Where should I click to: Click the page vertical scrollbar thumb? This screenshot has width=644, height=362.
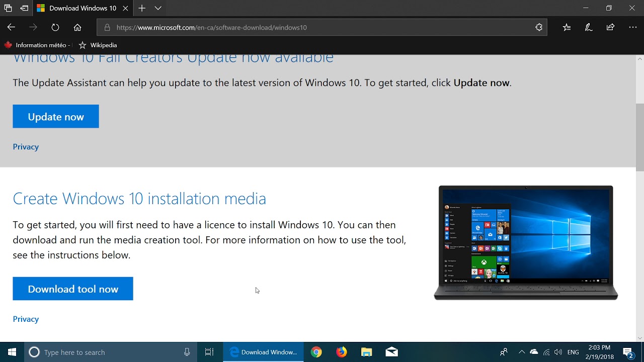[x=640, y=138]
